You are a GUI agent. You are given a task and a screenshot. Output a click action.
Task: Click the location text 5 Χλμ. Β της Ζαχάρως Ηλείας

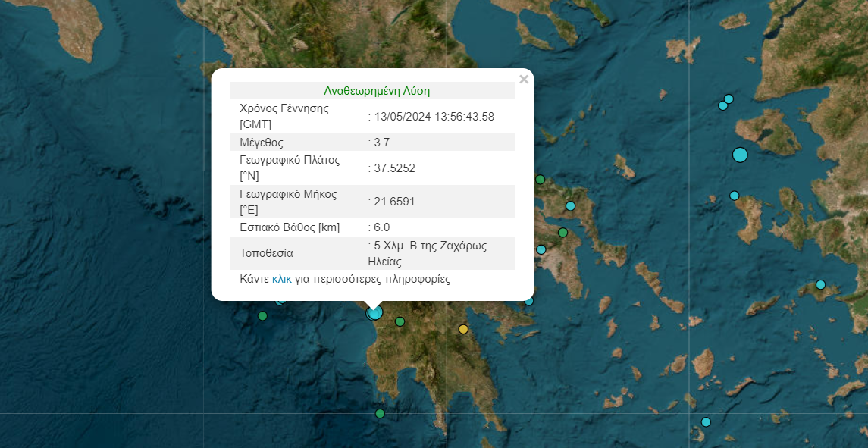tap(428, 254)
